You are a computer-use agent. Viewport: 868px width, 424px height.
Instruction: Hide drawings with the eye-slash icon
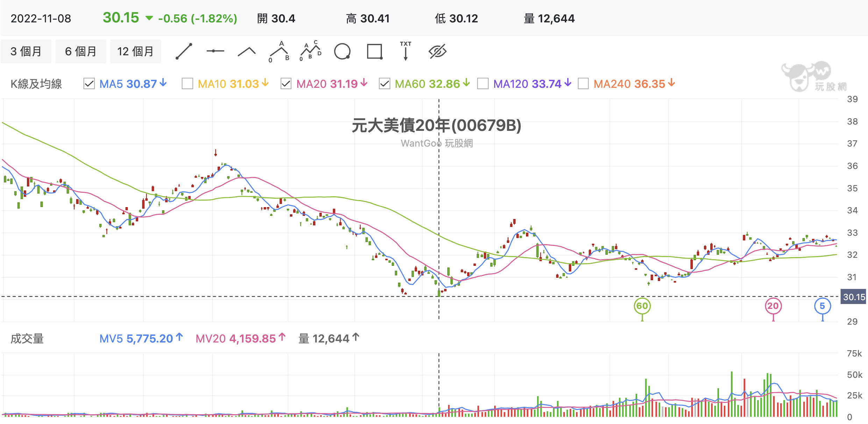(x=437, y=51)
